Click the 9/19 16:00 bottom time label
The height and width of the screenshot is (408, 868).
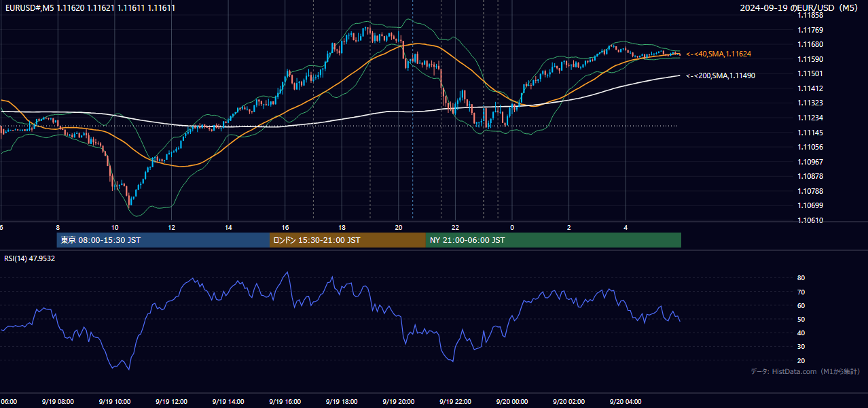pyautogui.click(x=285, y=402)
